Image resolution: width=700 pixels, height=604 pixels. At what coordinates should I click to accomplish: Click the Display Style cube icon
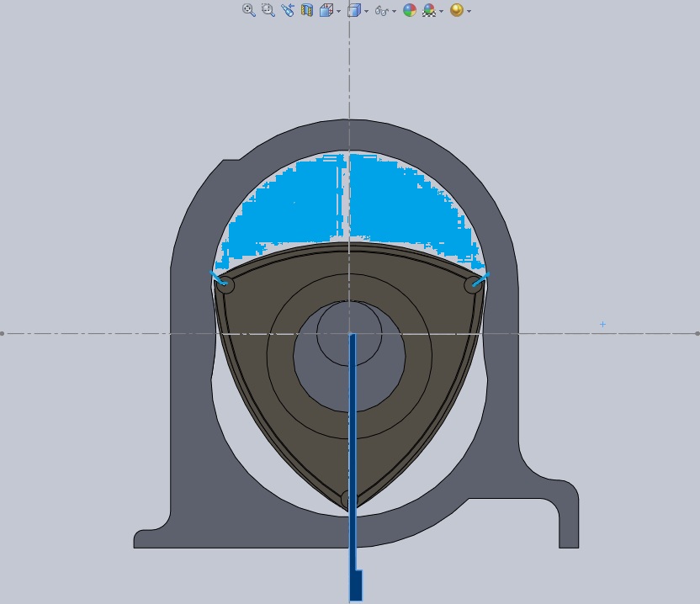click(353, 10)
